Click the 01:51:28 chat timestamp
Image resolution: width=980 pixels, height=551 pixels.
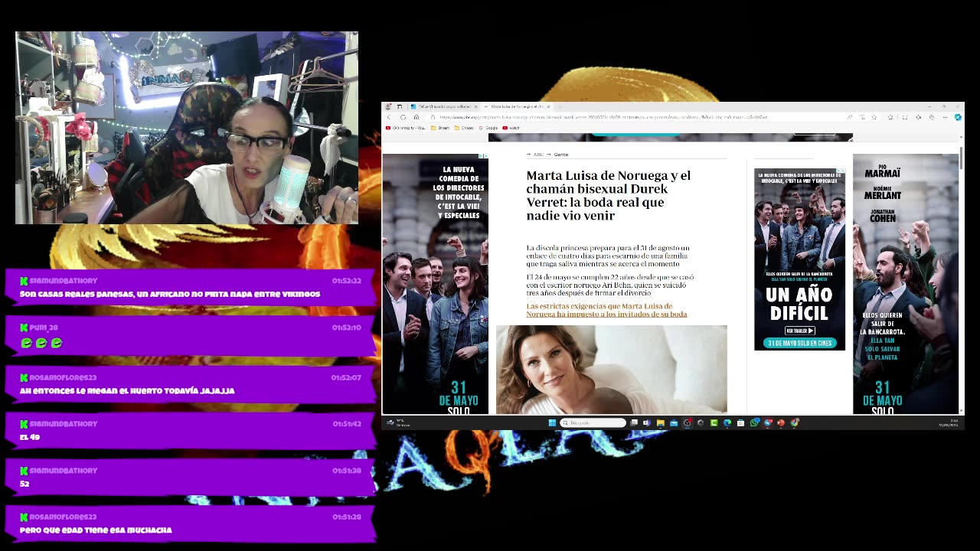(x=347, y=517)
